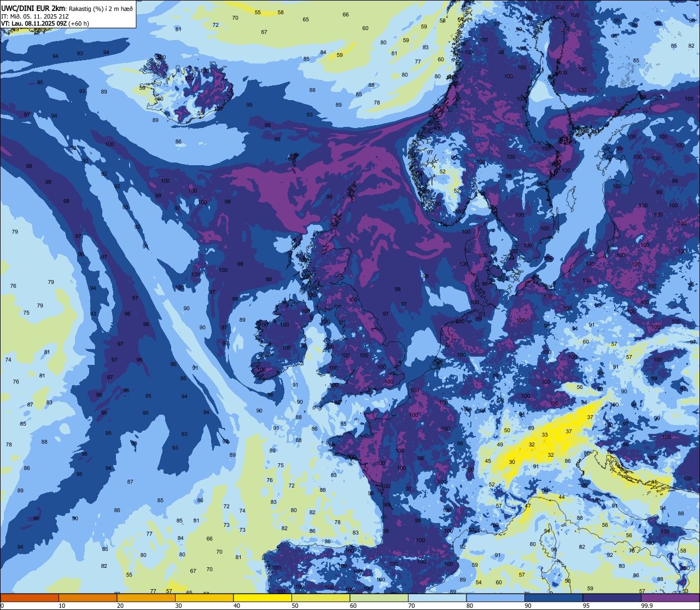Viewport: 700px width, 610px height.
Task: Click the "49" humidity value on the map
Action: (x=500, y=445)
